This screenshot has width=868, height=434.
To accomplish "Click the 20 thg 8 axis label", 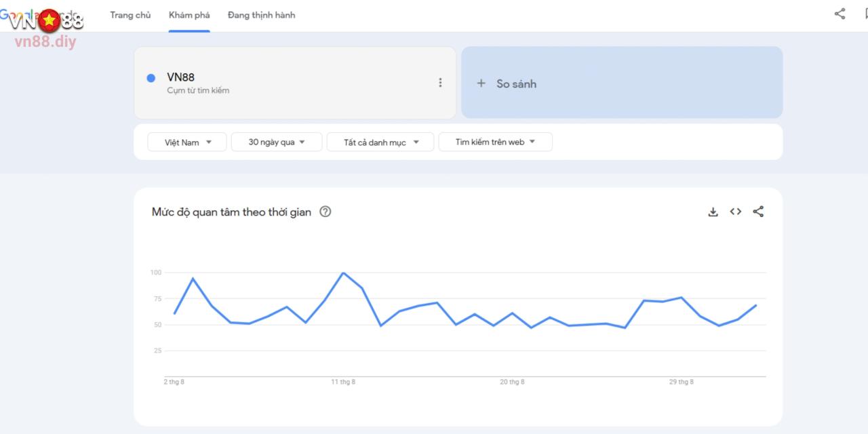I will (x=512, y=382).
